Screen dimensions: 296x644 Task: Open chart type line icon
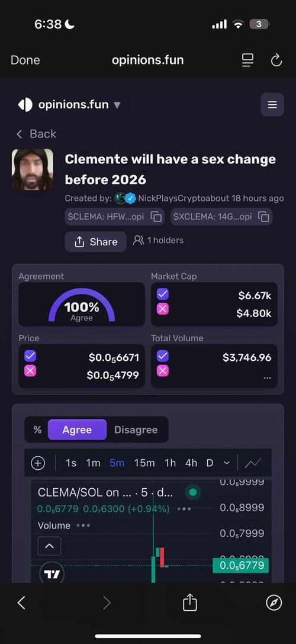tap(253, 463)
